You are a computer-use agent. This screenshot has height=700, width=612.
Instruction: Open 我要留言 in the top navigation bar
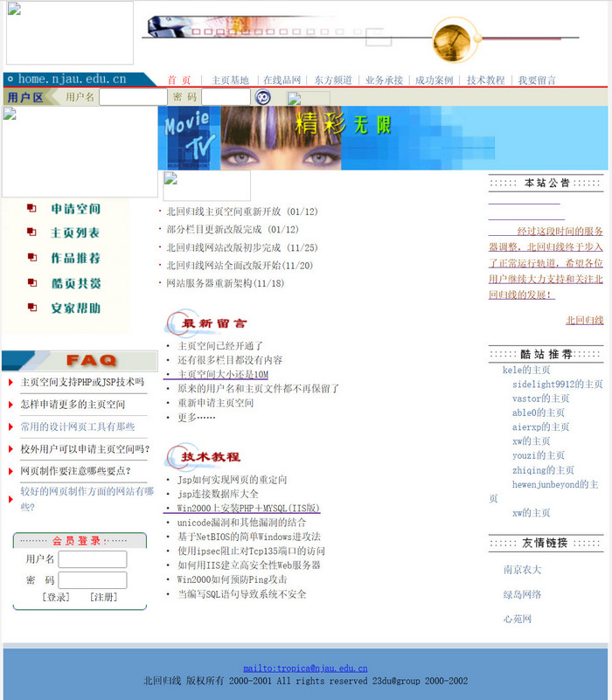point(537,80)
